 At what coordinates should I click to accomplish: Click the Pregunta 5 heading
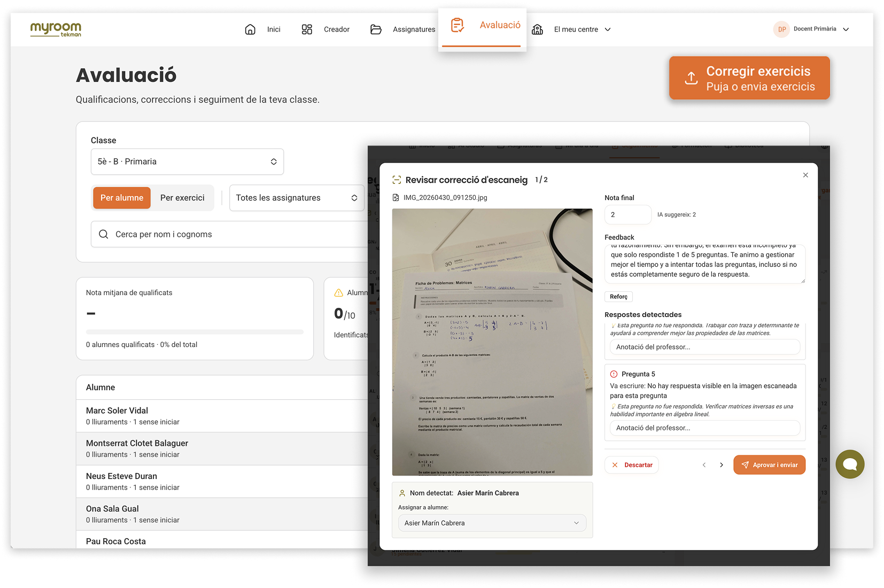(638, 374)
